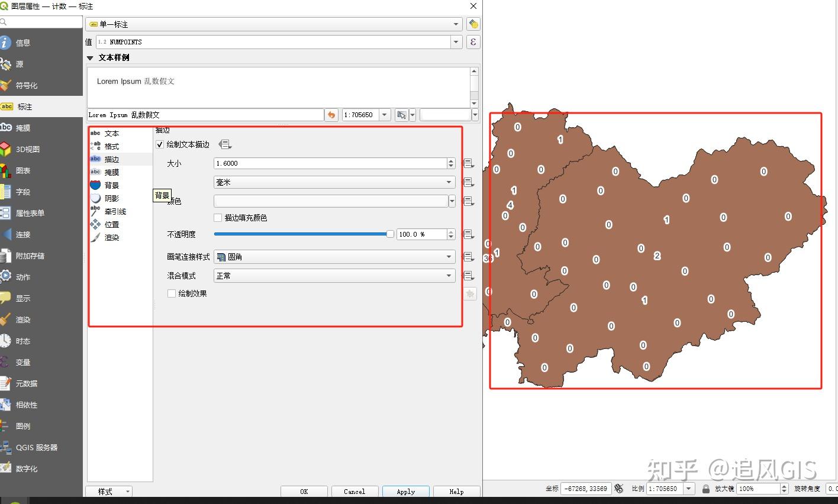Uncheck 绘制文本描边 checkbox
Screen dimensions: 838x504
(x=160, y=144)
